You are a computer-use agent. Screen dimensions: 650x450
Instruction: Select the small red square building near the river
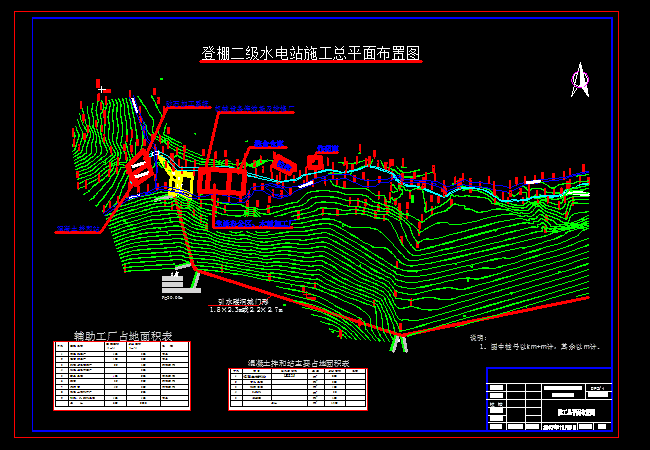(x=315, y=161)
